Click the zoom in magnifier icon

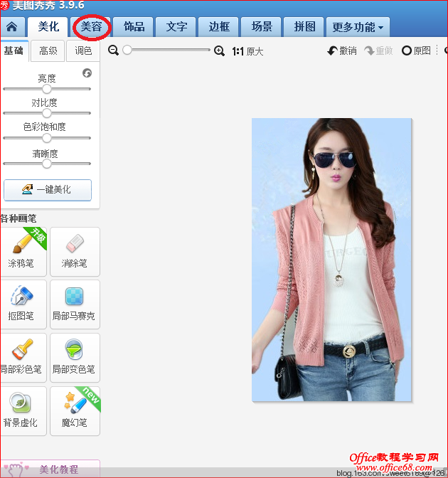[x=220, y=51]
